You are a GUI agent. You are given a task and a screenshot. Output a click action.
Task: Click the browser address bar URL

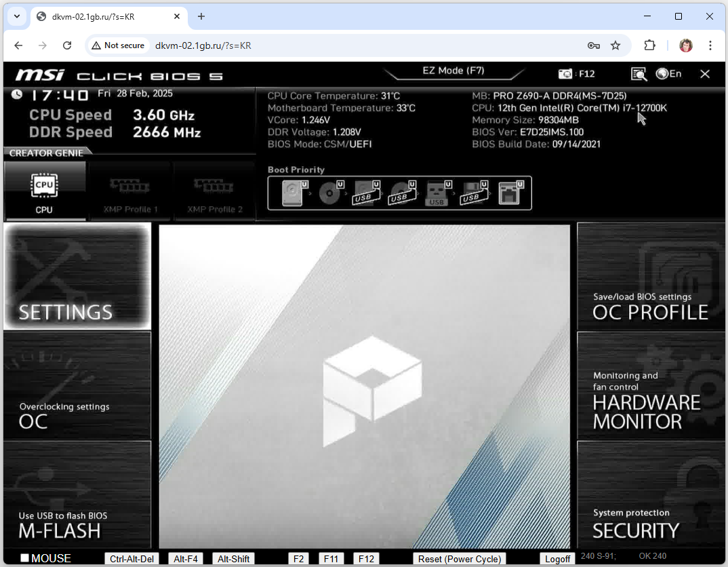pyautogui.click(x=203, y=45)
